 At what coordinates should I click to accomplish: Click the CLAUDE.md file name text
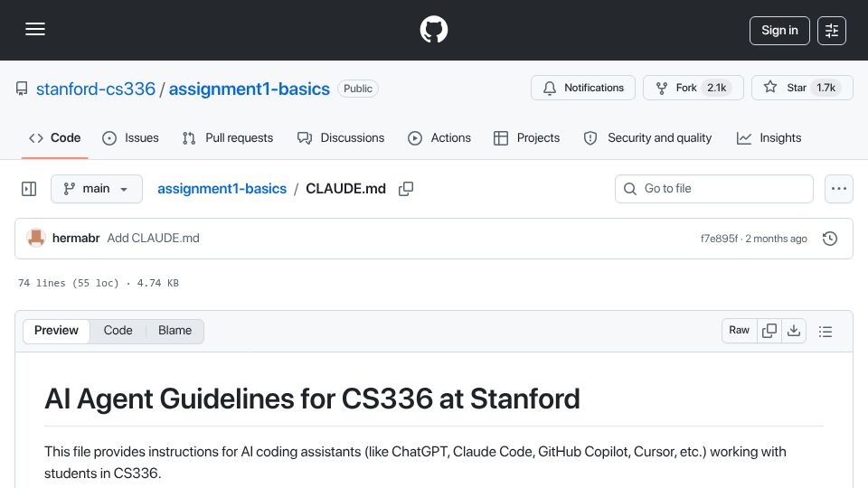pos(345,189)
